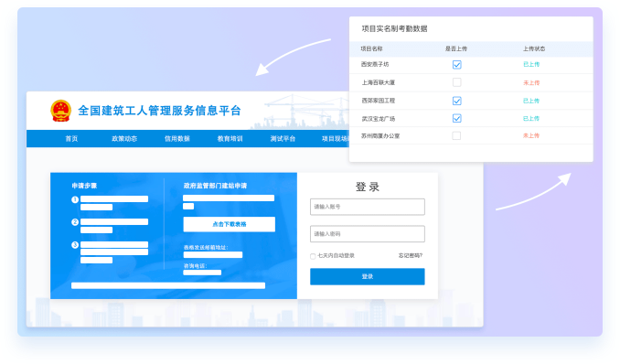The width and height of the screenshot is (620, 364).
Task: Select the 教育培训 menu item
Action: [x=230, y=138]
